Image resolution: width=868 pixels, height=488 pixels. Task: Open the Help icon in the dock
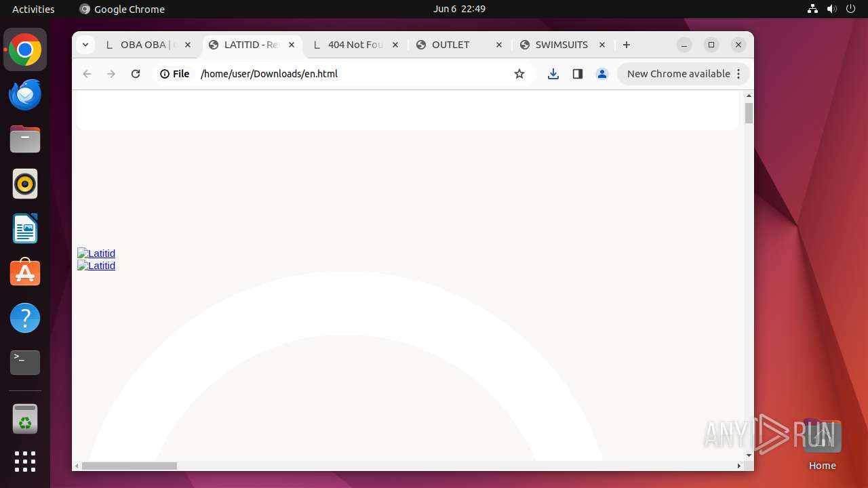click(x=25, y=318)
